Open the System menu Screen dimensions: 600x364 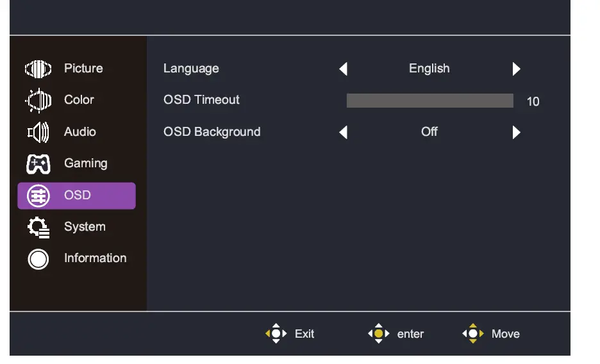pos(85,227)
